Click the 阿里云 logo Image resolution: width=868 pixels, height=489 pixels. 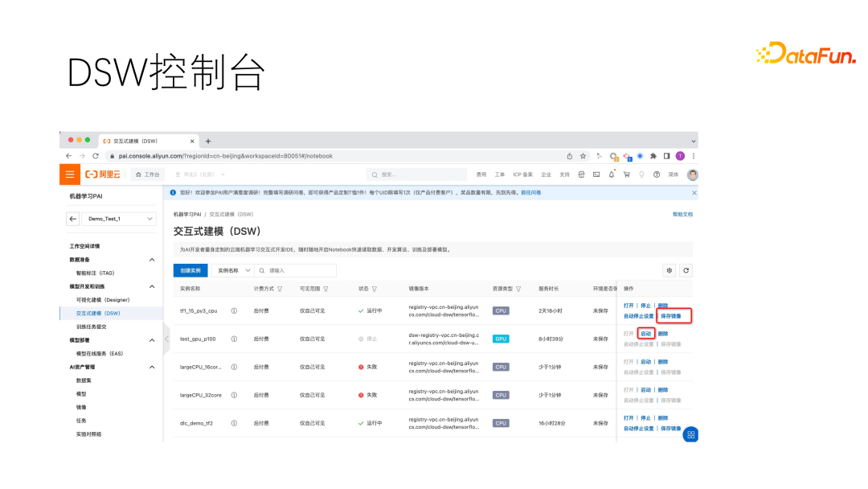pyautogui.click(x=102, y=175)
